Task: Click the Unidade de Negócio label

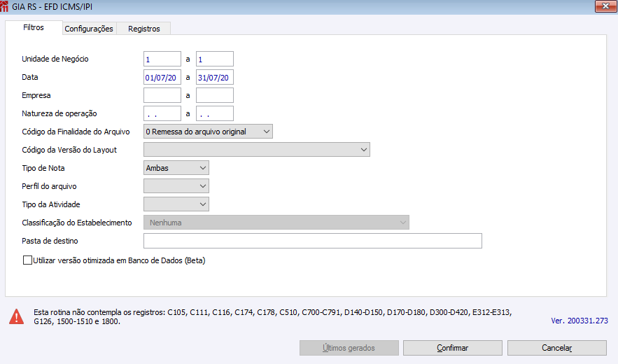Action: click(55, 59)
